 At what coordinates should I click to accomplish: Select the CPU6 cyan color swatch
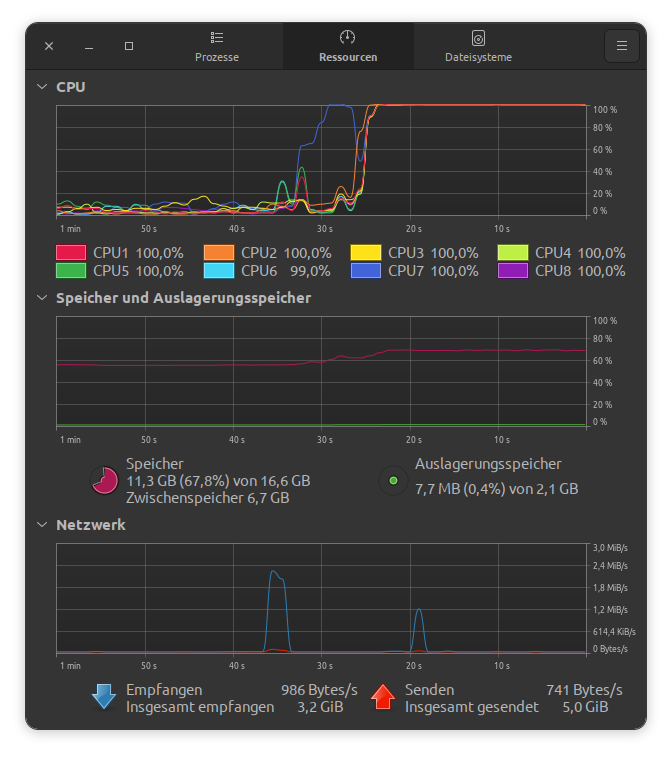click(218, 270)
